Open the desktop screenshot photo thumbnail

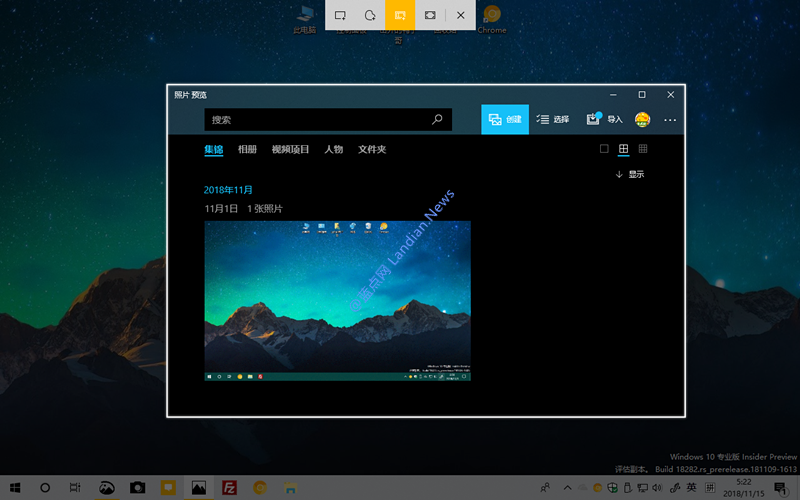coord(337,301)
